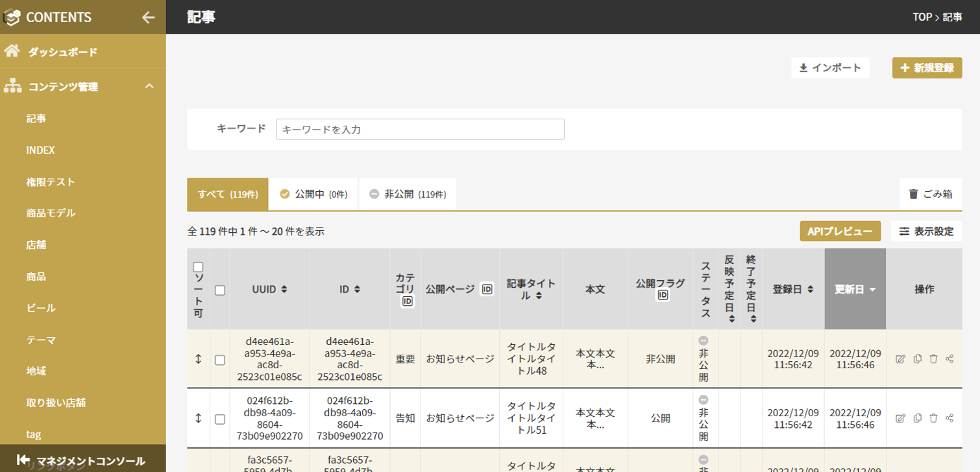Image resolution: width=980 pixels, height=472 pixels.
Task: Go to TOP via breadcrumb link
Action: pyautogui.click(x=922, y=18)
